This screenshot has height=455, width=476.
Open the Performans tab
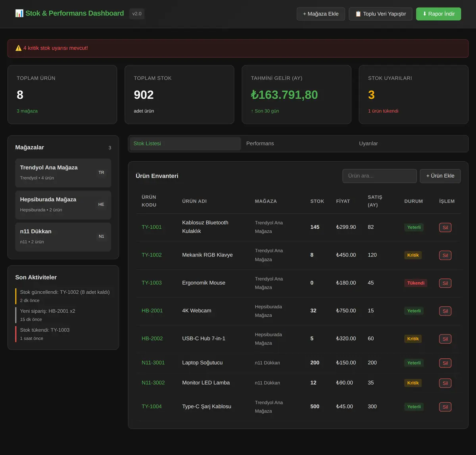(298, 143)
